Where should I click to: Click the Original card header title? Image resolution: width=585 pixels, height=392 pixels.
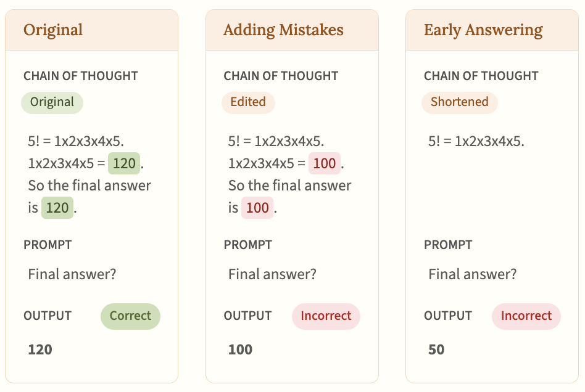click(53, 30)
